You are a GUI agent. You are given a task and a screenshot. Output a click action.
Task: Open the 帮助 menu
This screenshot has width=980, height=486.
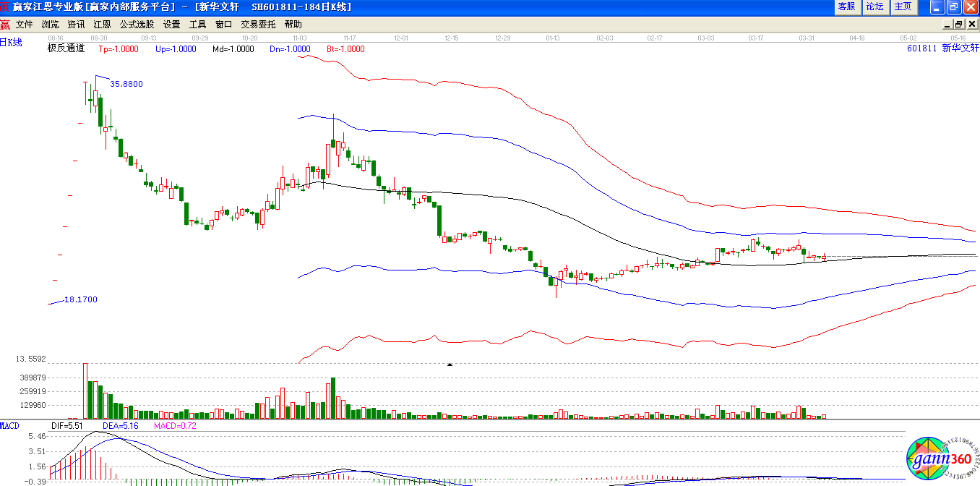pyautogui.click(x=293, y=24)
